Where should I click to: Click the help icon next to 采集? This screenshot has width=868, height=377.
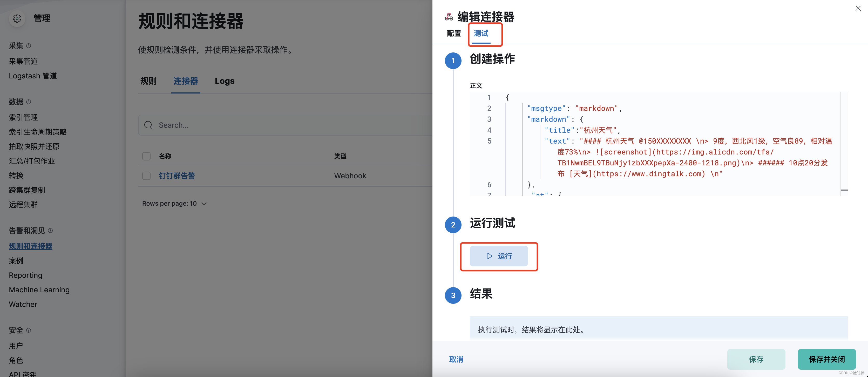29,46
